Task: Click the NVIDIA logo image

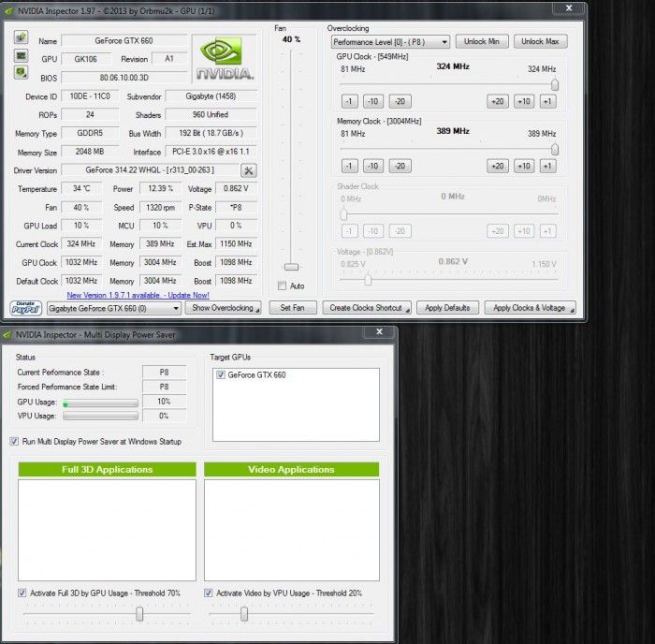Action: (225, 59)
